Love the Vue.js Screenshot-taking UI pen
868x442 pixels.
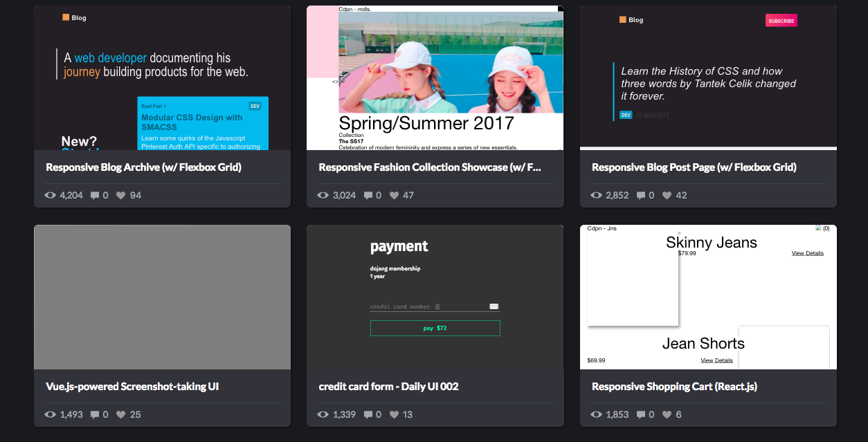coord(121,415)
